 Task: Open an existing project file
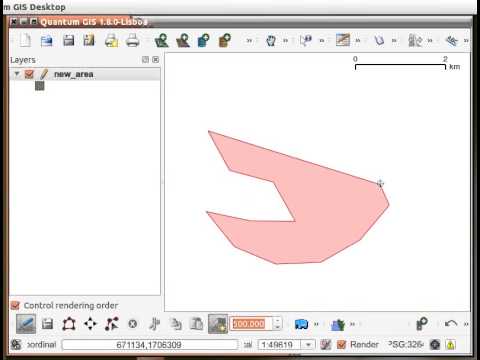[x=47, y=41]
